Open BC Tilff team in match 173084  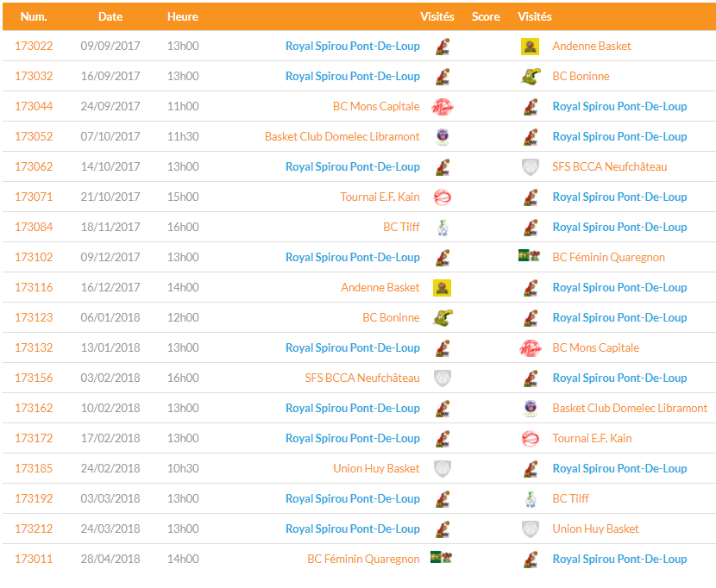click(401, 227)
